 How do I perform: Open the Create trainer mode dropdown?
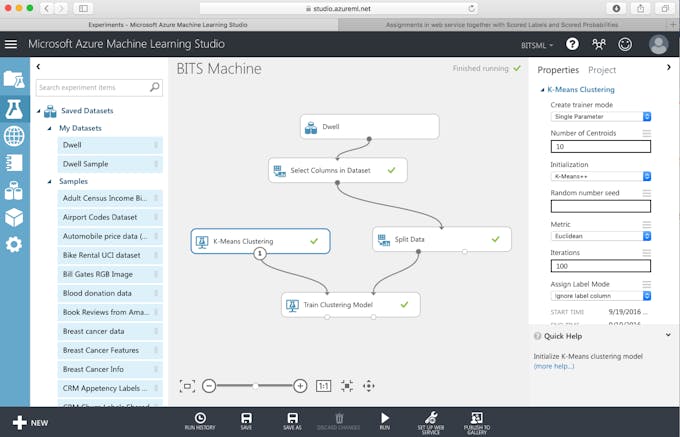pos(601,117)
